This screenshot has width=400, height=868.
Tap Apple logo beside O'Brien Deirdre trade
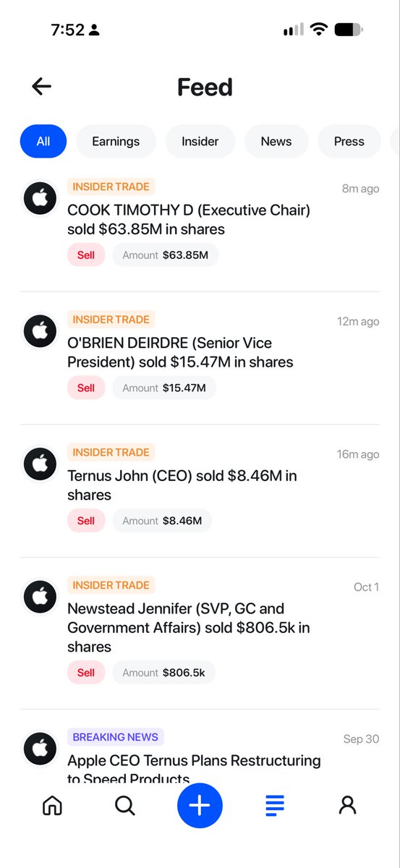click(41, 331)
